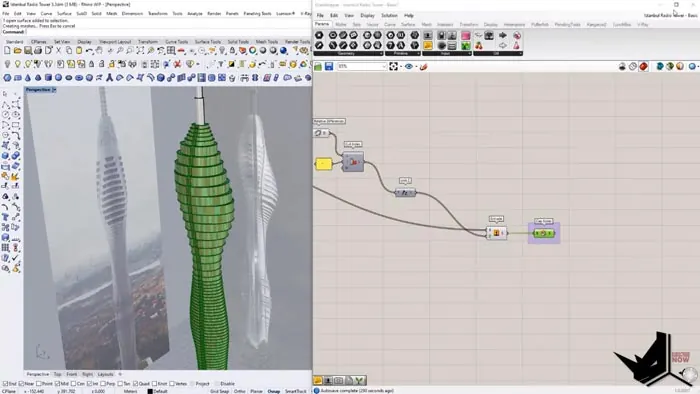700x394 pixels.
Task: Click the red disabled preview icon in Grasshopper
Action: (x=643, y=66)
